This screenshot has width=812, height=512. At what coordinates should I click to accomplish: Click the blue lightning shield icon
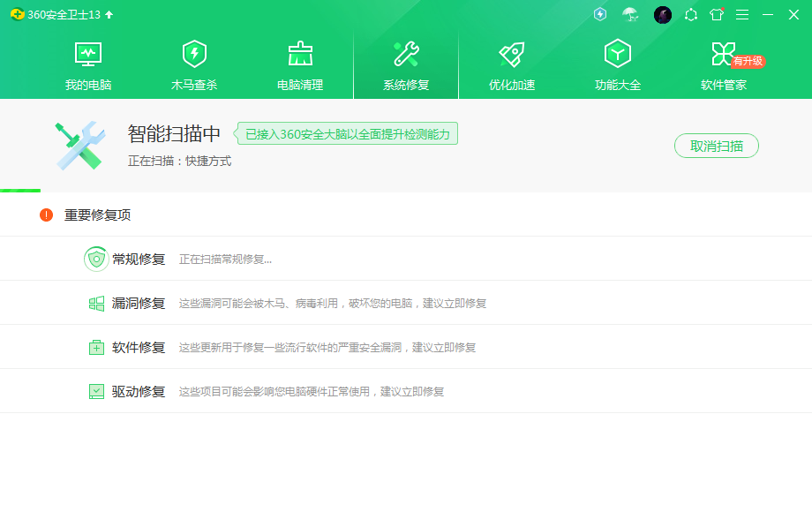[600, 14]
